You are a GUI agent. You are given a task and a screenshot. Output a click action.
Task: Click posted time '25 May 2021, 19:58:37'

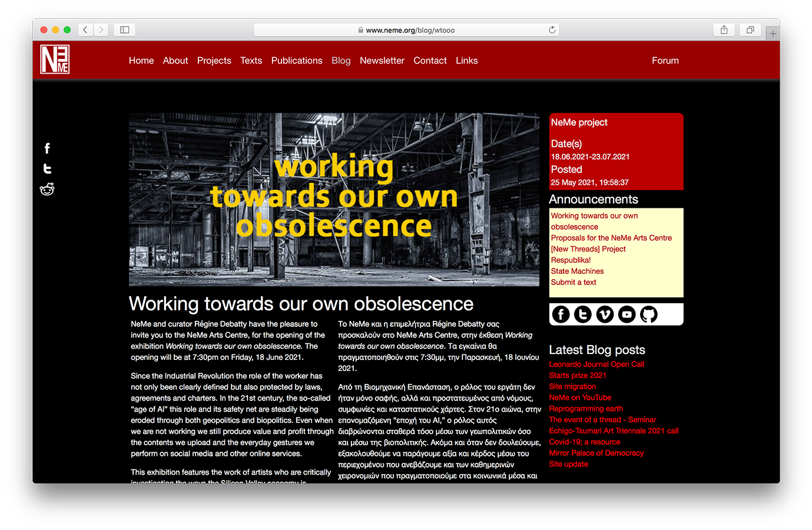(x=589, y=183)
